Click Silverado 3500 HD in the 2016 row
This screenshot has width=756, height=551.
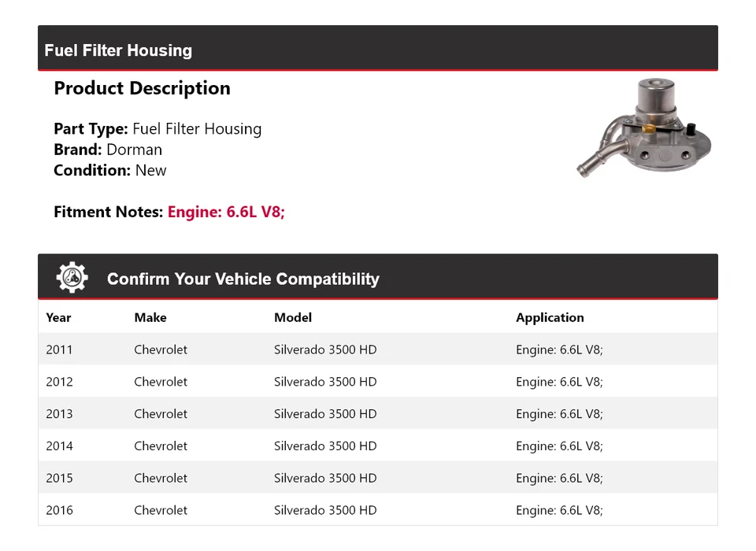(325, 510)
